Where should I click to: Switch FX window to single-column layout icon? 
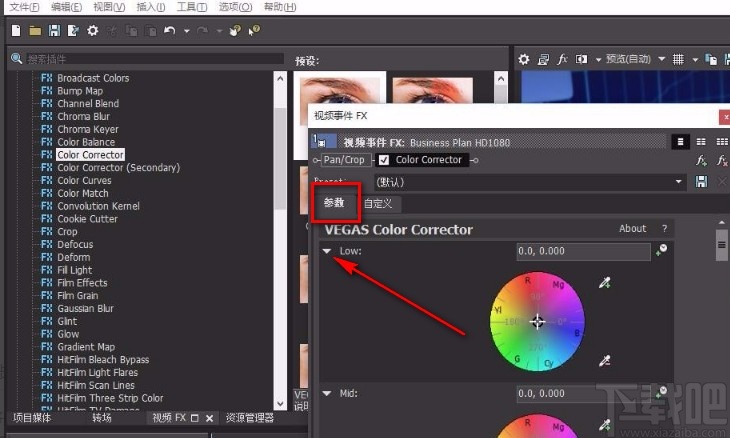[680, 142]
